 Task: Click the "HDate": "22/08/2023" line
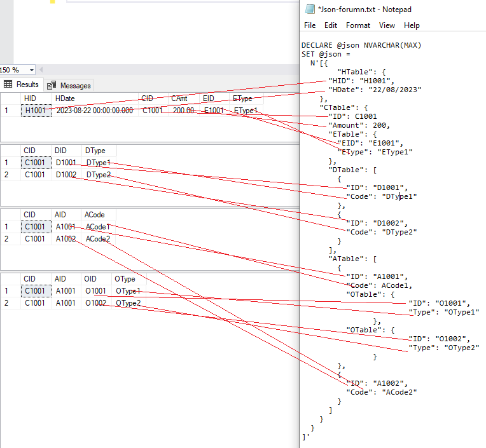(375, 90)
